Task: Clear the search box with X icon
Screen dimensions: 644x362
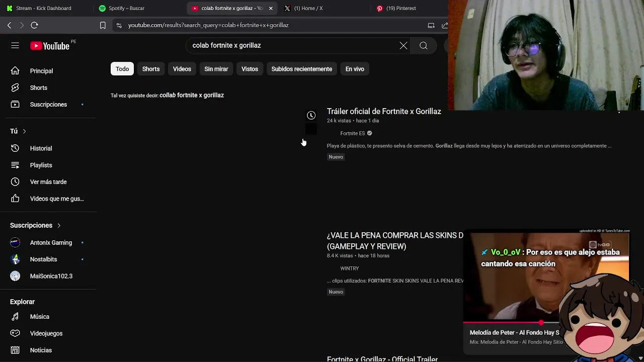Action: (404, 46)
